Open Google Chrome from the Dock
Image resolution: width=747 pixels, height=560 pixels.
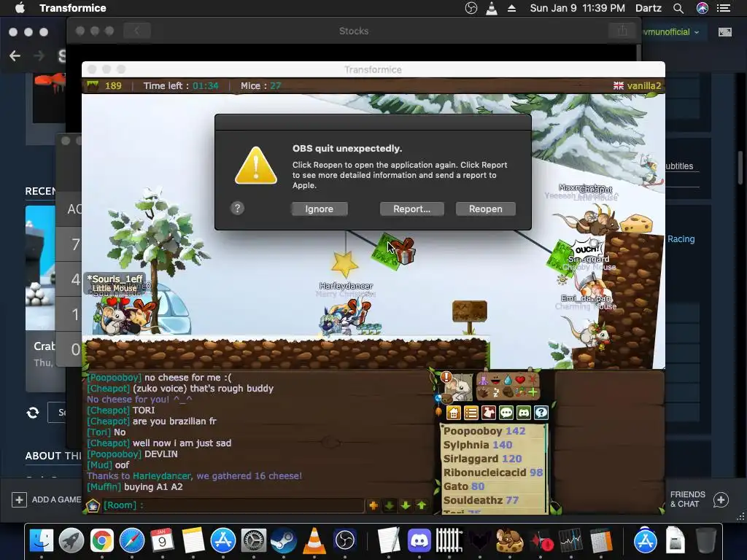coord(101,540)
